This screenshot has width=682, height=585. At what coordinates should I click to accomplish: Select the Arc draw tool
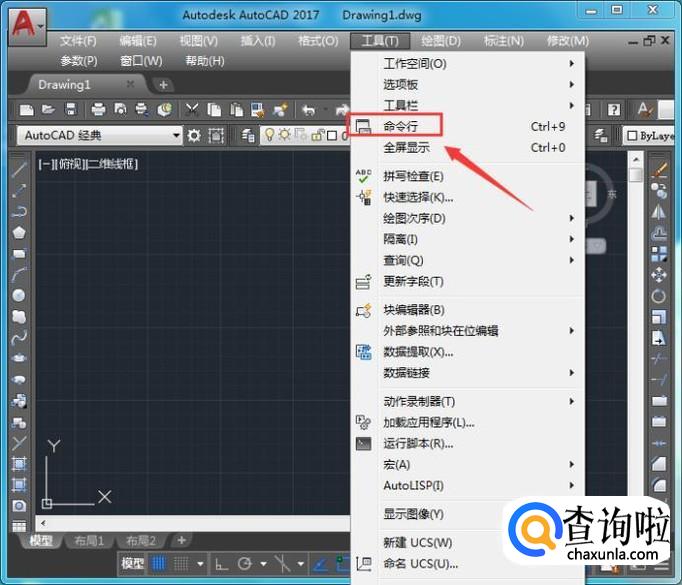tap(19, 275)
